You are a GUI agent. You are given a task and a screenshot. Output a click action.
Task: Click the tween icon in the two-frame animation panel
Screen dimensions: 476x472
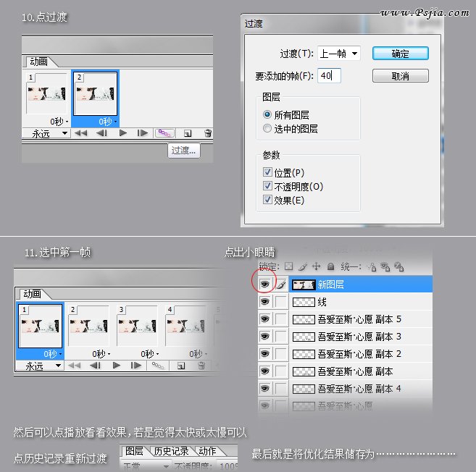click(x=164, y=133)
